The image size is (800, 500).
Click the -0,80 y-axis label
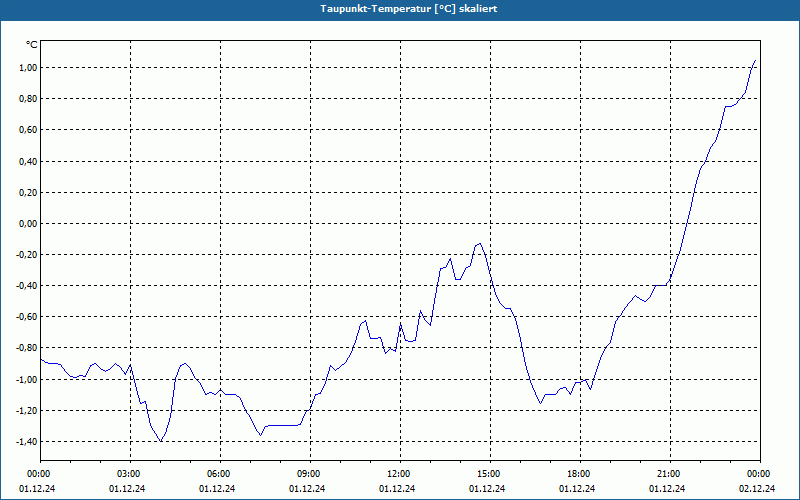point(27,348)
